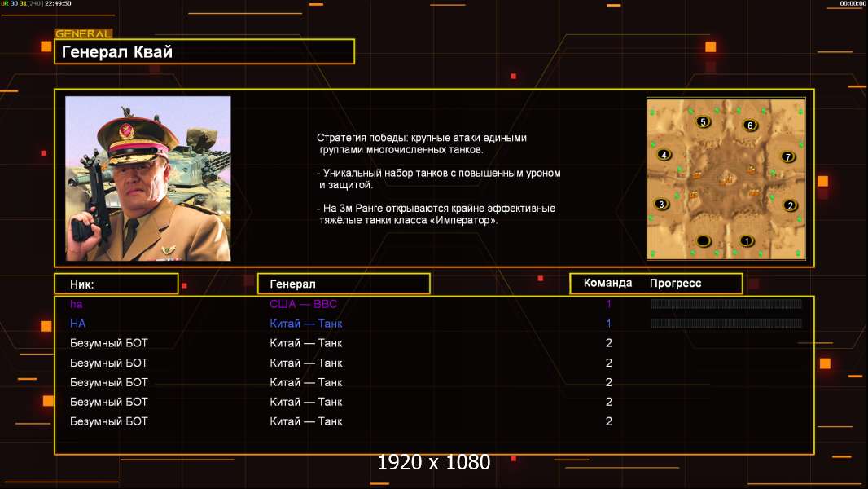The height and width of the screenshot is (489, 868).
Task: Select start position 7 on the map
Action: point(787,156)
